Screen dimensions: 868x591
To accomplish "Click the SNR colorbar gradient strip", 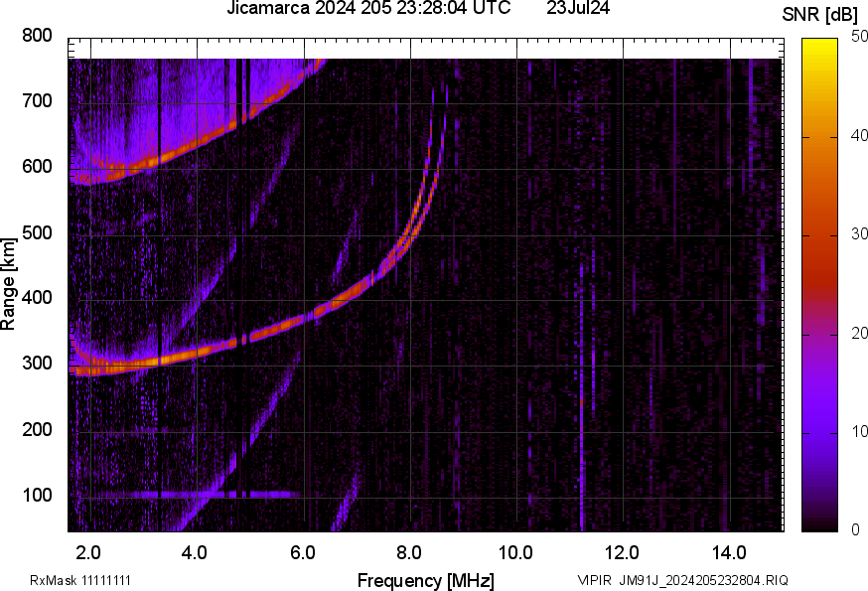I will pos(819,285).
